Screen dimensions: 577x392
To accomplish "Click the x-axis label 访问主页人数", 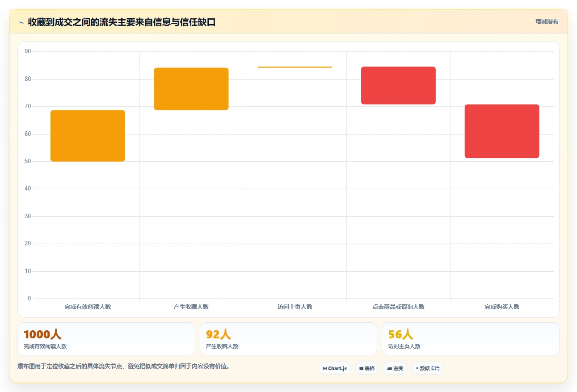I will (295, 307).
